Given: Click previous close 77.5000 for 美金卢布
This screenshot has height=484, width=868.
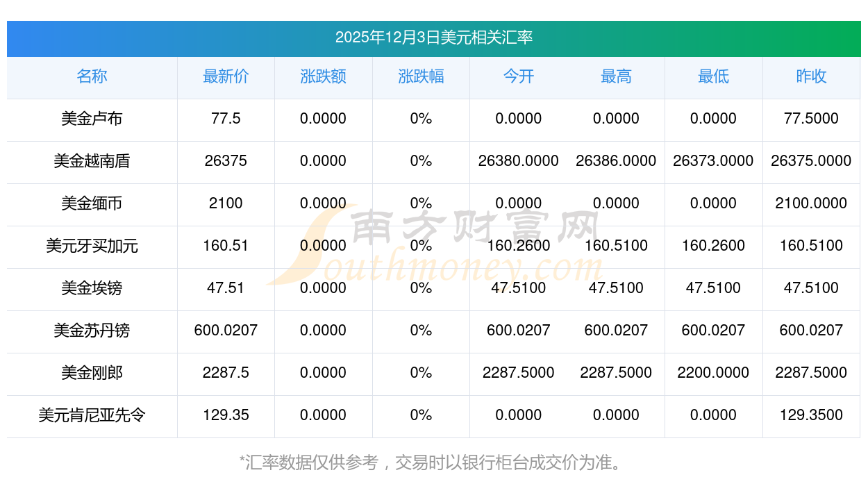Looking at the screenshot, I should 811,119.
